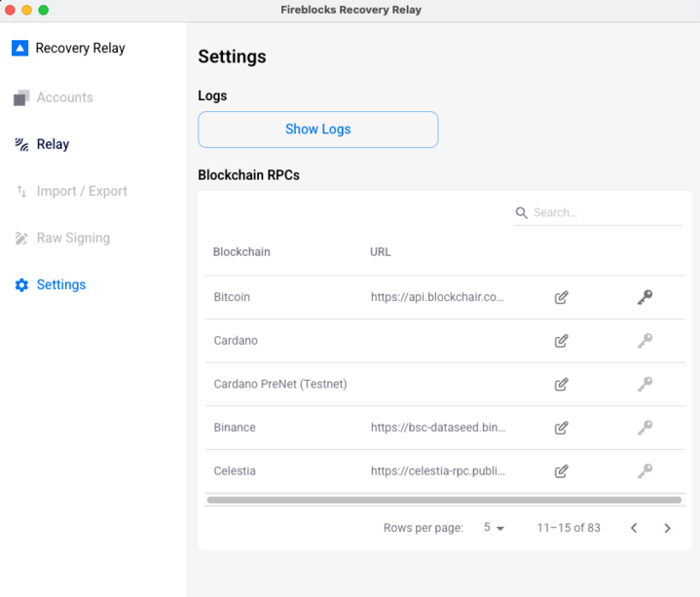Select Settings in the sidebar
The height and width of the screenshot is (597, 700).
click(61, 285)
